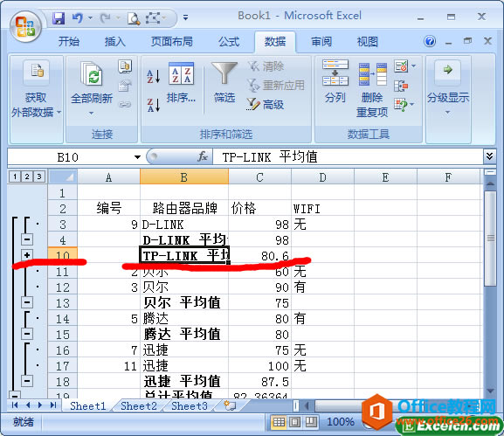Collapse the 贝尔 group minus button
Screen dimensions: 504x436
[x=27, y=302]
